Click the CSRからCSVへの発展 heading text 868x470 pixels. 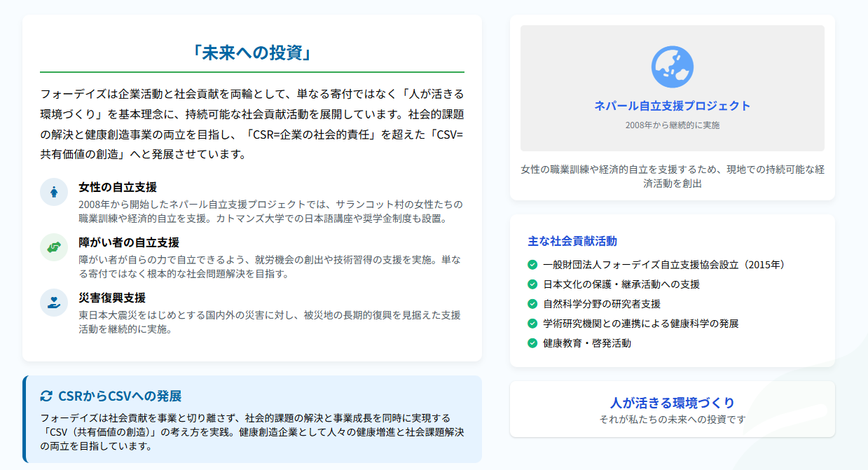coord(120,396)
